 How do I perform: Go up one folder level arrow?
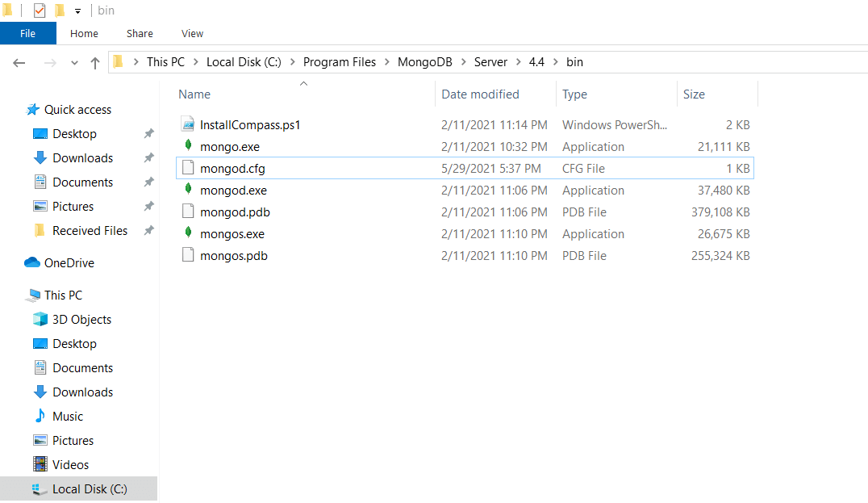coord(95,63)
